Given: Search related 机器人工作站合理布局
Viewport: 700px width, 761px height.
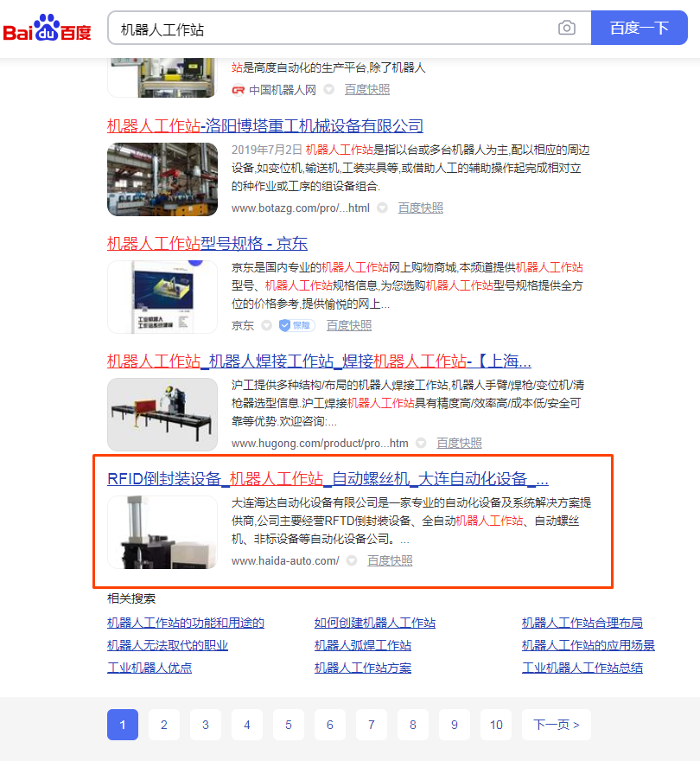Looking at the screenshot, I should (582, 623).
